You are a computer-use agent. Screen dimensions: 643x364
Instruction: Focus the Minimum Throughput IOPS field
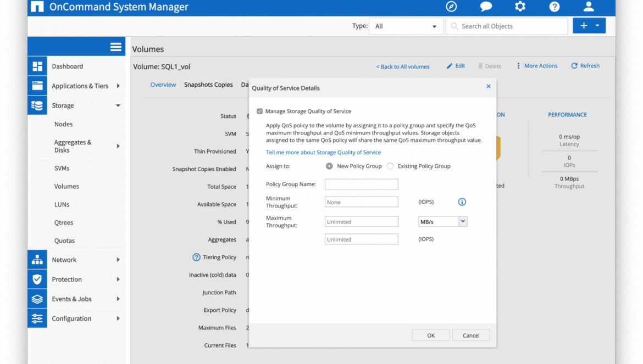(x=361, y=202)
